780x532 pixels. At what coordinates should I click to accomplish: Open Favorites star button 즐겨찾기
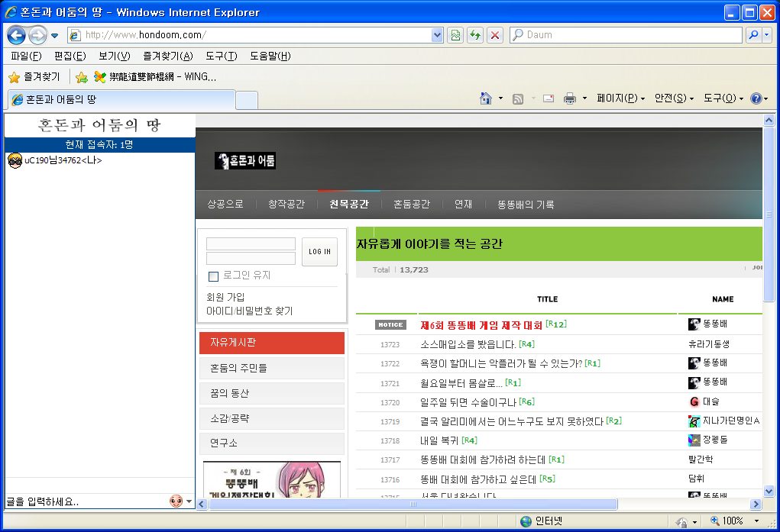34,76
